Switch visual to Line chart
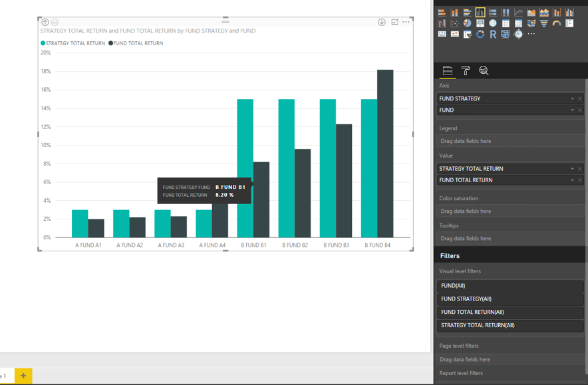Image resolution: width=588 pixels, height=385 pixels. tap(518, 13)
